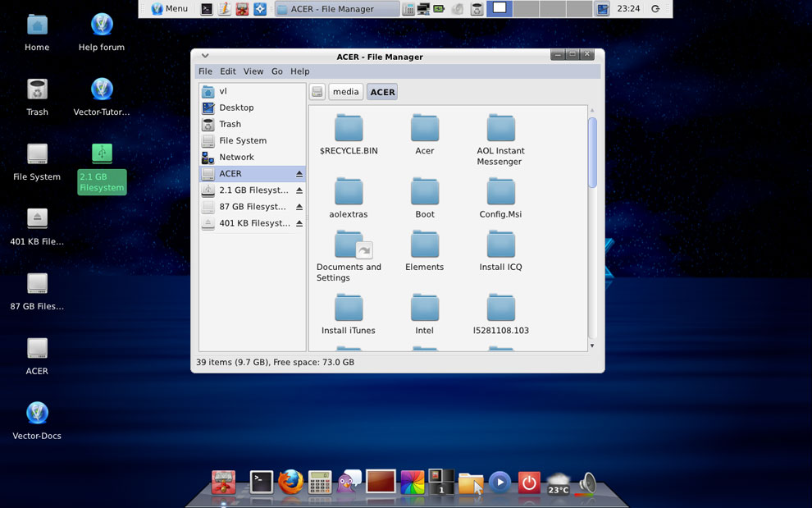Click the drive root button in the path bar
This screenshot has width=812, height=508.
click(317, 92)
